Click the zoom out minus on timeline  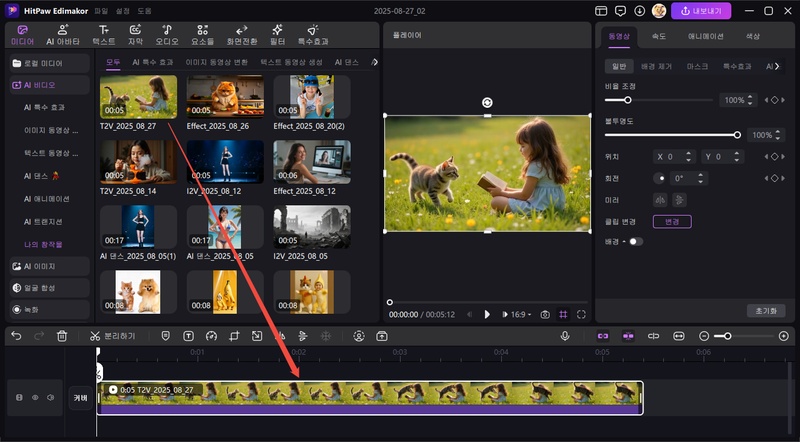[704, 336]
